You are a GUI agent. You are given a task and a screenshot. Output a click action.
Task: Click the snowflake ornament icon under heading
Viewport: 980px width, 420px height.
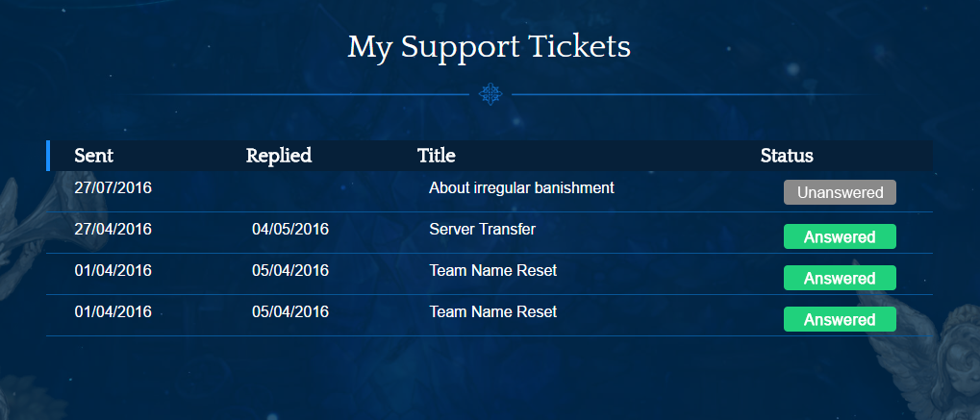click(x=490, y=93)
